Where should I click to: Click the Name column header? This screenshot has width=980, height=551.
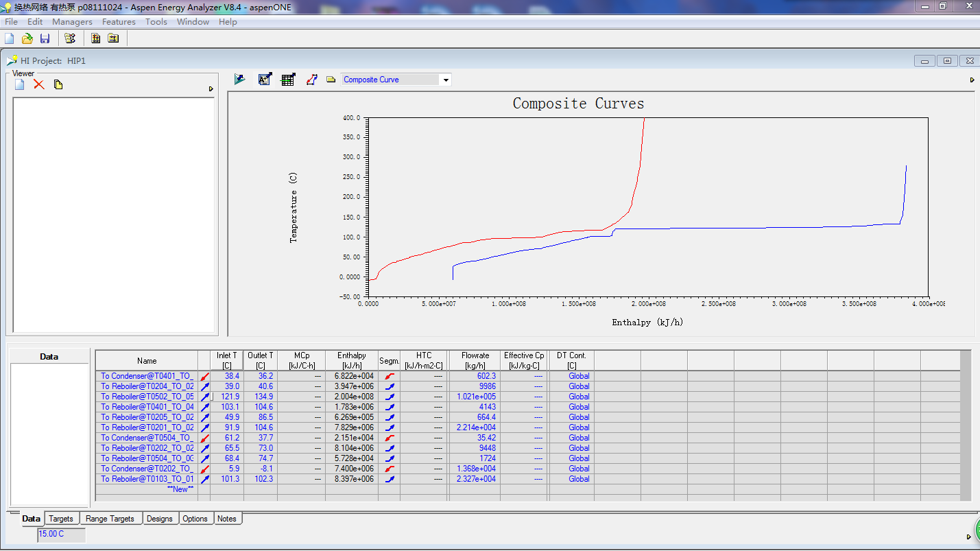pyautogui.click(x=147, y=360)
